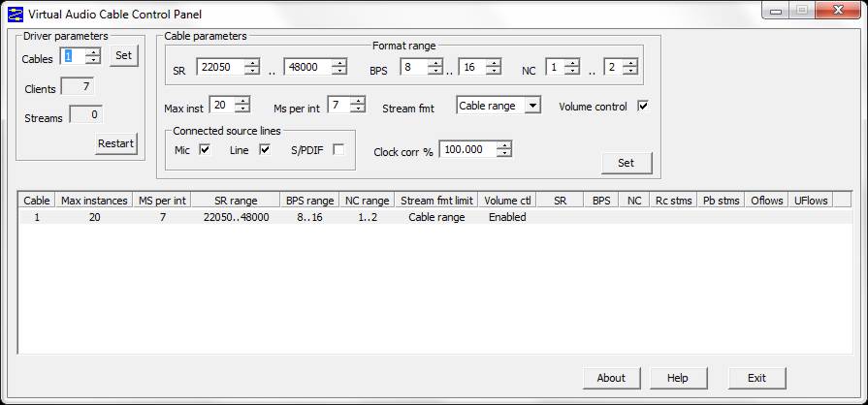Adjust the minimum NC spinner
Image resolution: width=868 pixels, height=405 pixels.
point(572,67)
